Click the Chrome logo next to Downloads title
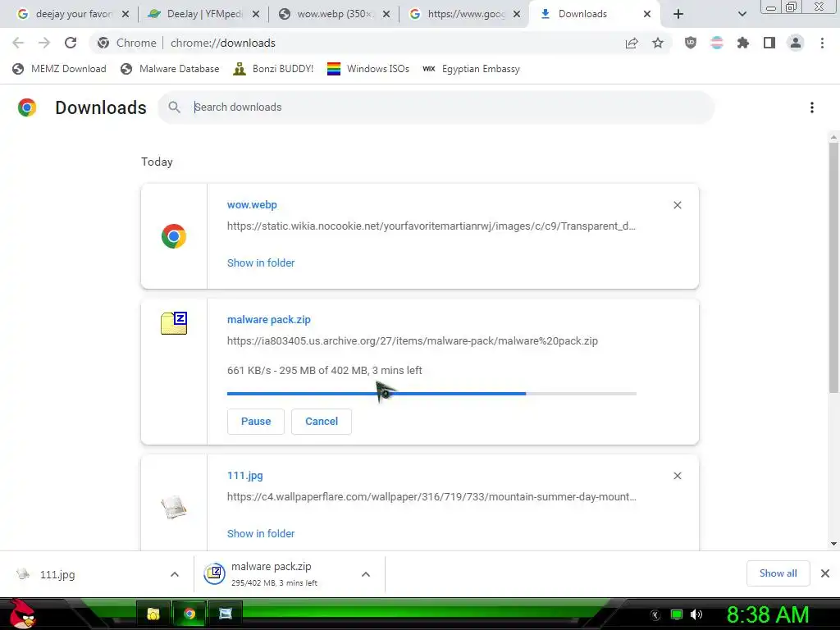This screenshot has width=840, height=630. pyautogui.click(x=27, y=107)
